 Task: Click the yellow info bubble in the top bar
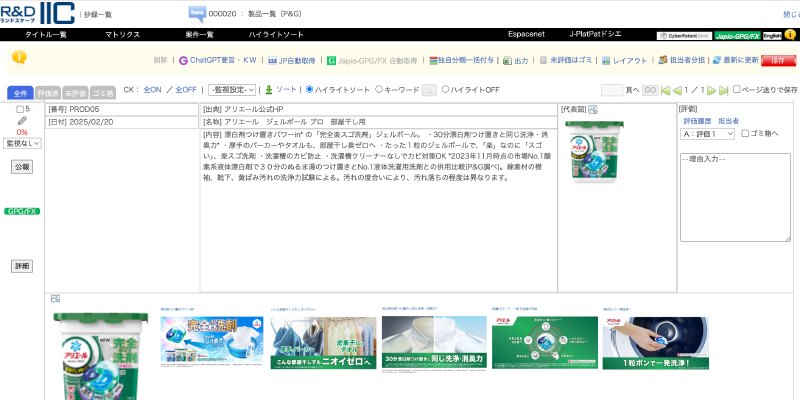(x=790, y=35)
